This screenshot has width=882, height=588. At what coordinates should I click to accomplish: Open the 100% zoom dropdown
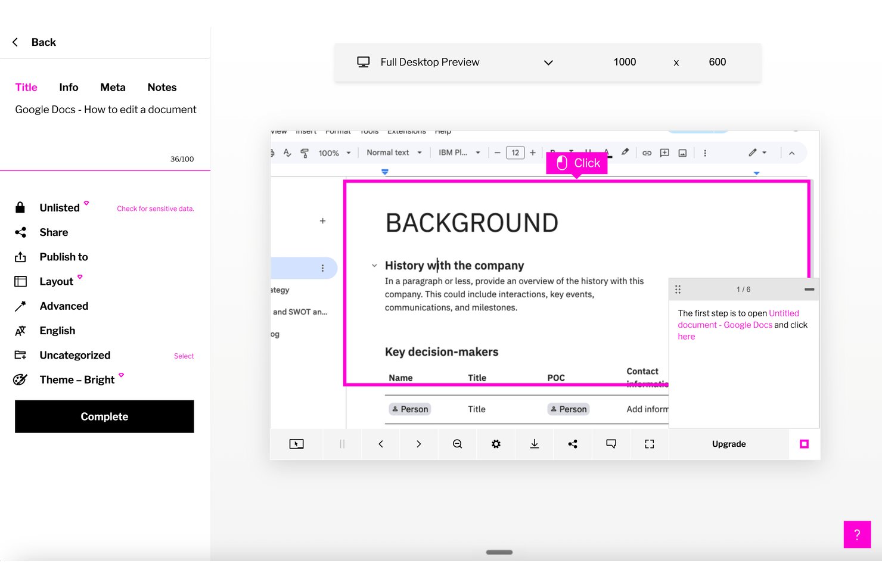pyautogui.click(x=334, y=153)
